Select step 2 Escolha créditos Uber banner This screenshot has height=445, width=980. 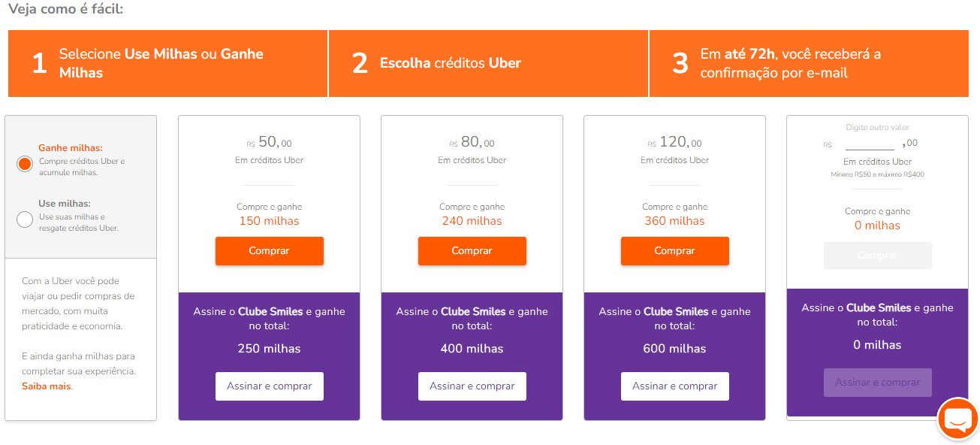(x=488, y=63)
